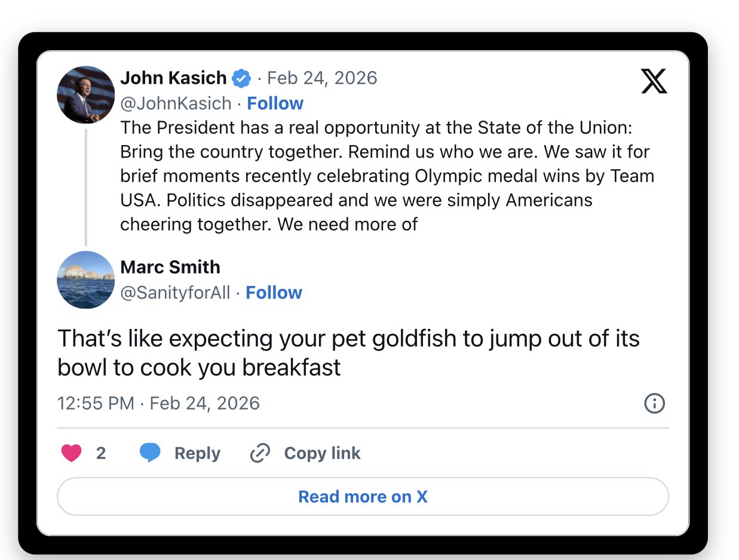The height and width of the screenshot is (560, 739).
Task: Follow the @JohnKasich account
Action: pyautogui.click(x=275, y=103)
